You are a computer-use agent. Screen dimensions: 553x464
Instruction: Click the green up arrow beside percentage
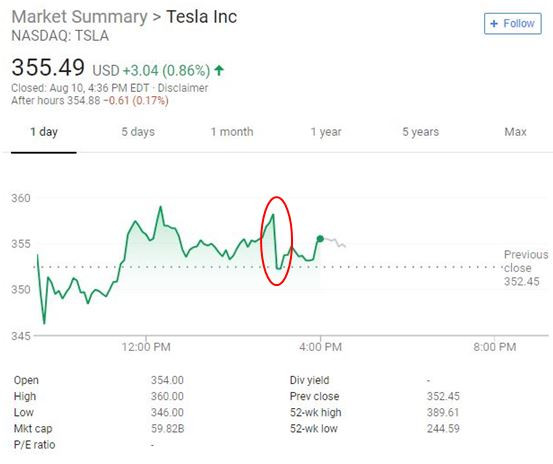pyautogui.click(x=219, y=70)
